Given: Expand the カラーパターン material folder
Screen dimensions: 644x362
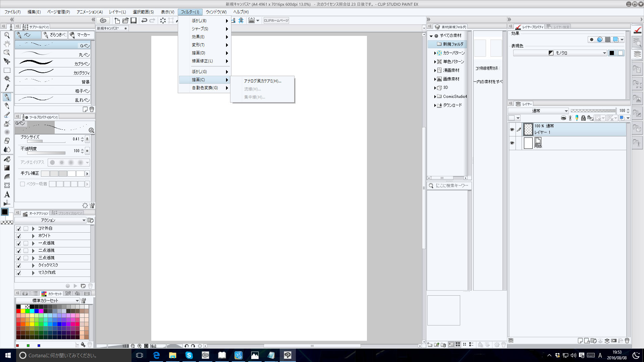Looking at the screenshot, I should pos(435,53).
